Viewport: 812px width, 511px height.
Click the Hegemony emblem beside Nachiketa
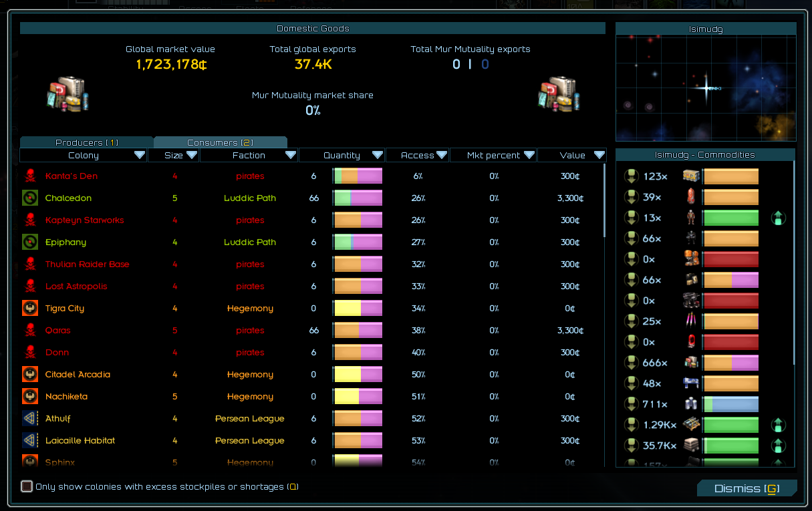click(x=29, y=397)
